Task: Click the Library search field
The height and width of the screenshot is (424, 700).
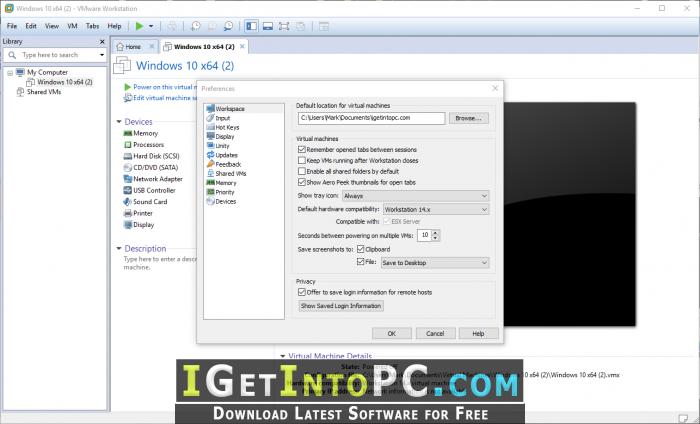Action: click(55, 55)
